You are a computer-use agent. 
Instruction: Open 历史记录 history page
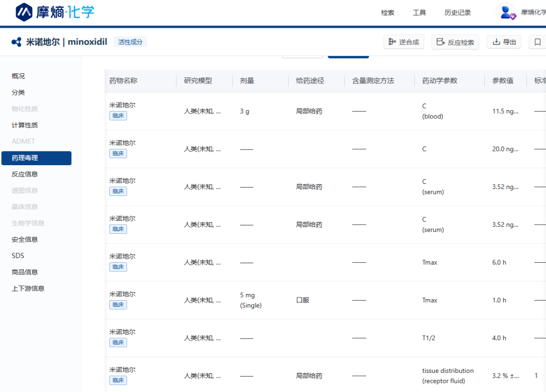click(x=458, y=13)
